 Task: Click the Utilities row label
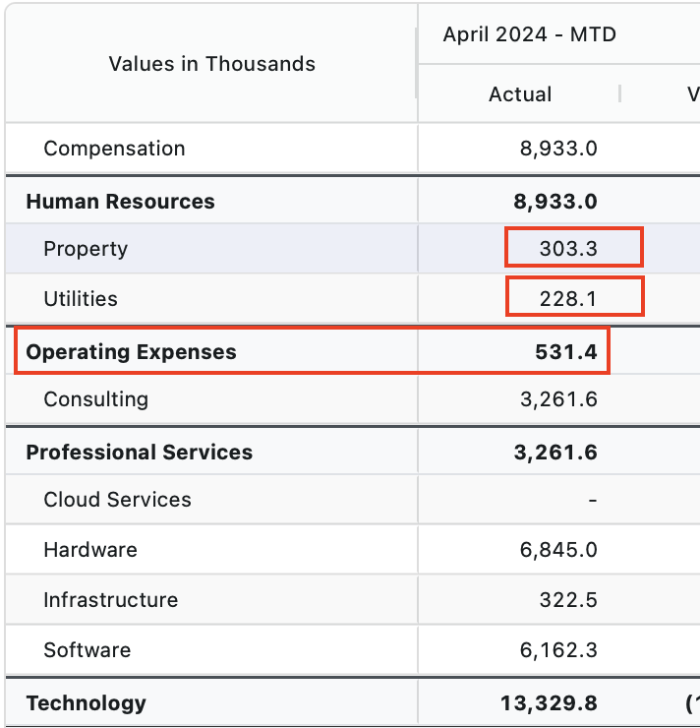[81, 299]
